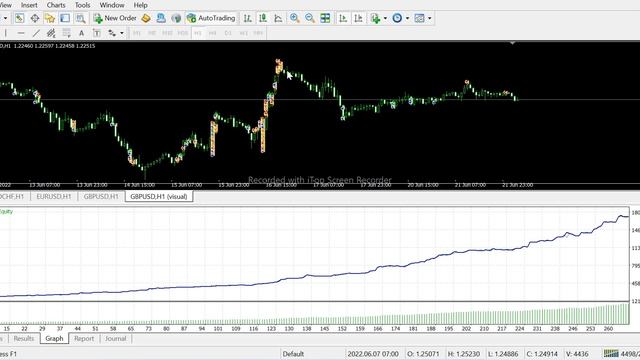Switch to the EURUSD,H1 chart tab
The image size is (640, 360).
(54, 196)
